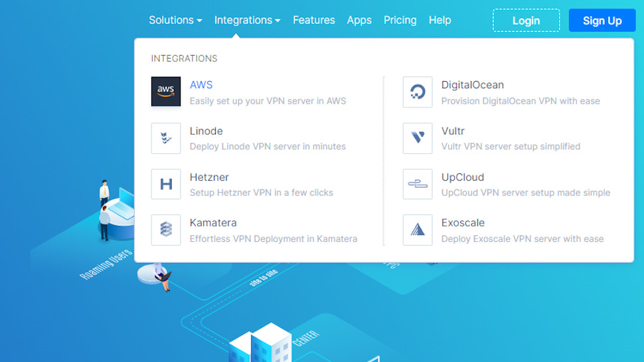The height and width of the screenshot is (362, 644).
Task: Click the UpCloud logo icon
Action: (418, 184)
